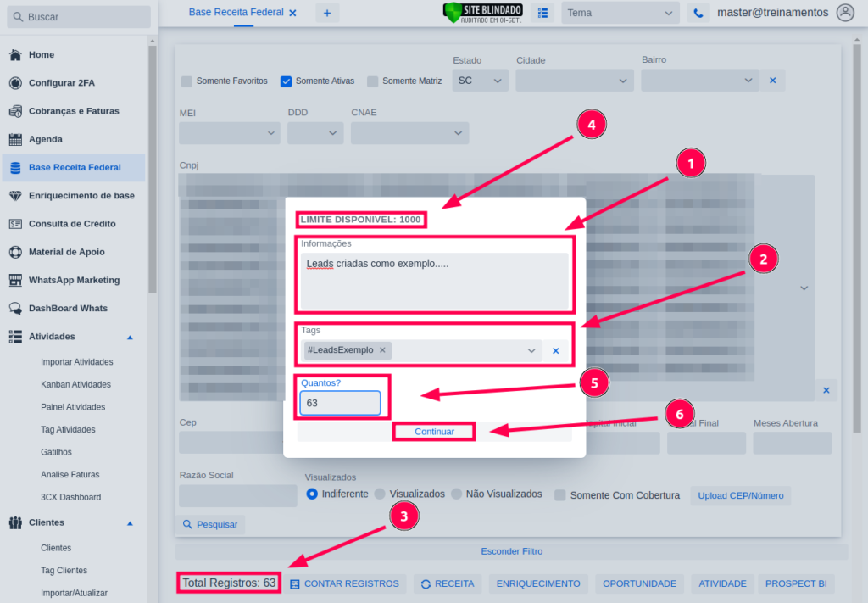This screenshot has height=603, width=868.
Task: Go to WhatsApp Marketing menu item
Action: point(74,280)
